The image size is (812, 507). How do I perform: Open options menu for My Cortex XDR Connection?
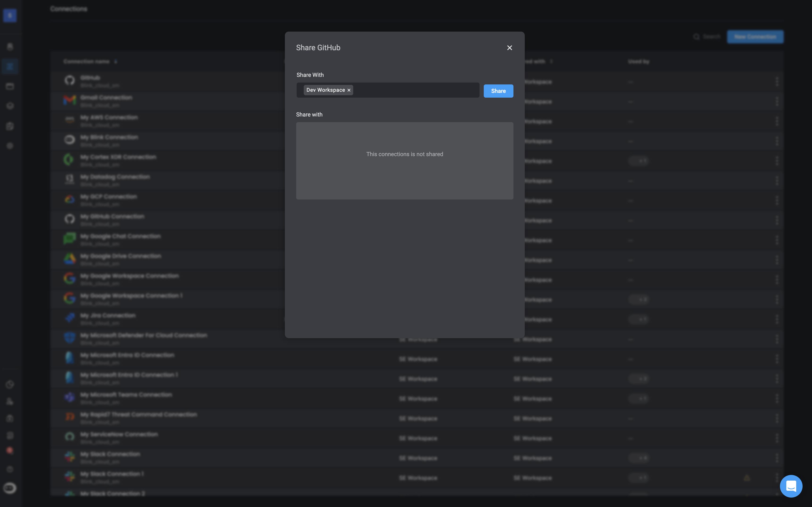(x=777, y=161)
